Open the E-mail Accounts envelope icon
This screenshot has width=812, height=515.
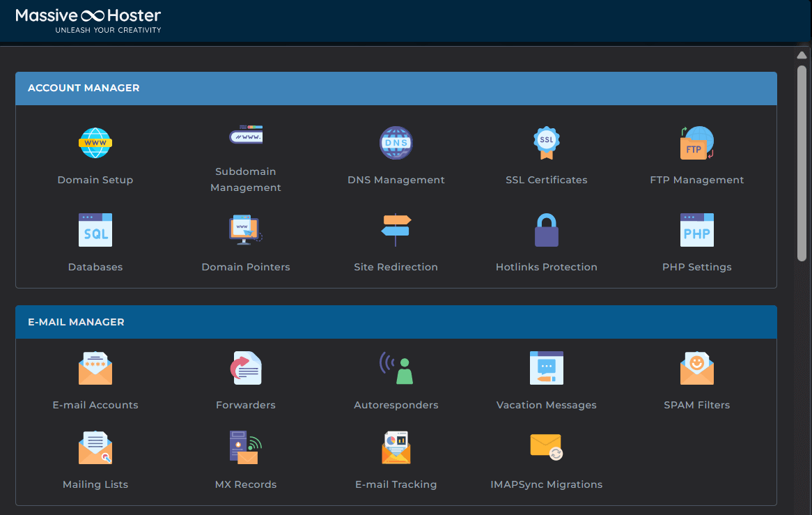click(x=95, y=369)
